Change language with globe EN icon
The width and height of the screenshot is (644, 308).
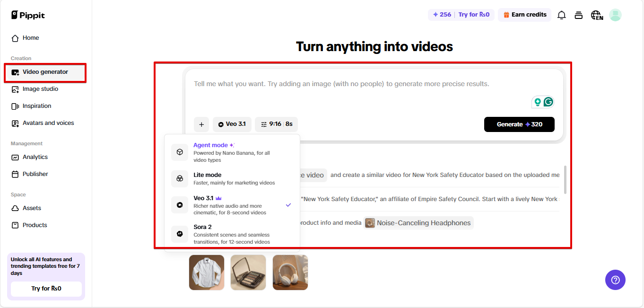pos(597,15)
